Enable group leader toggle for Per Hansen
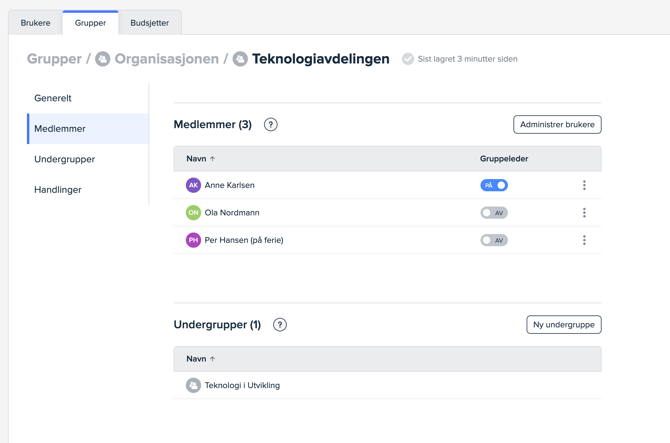 pyautogui.click(x=494, y=240)
